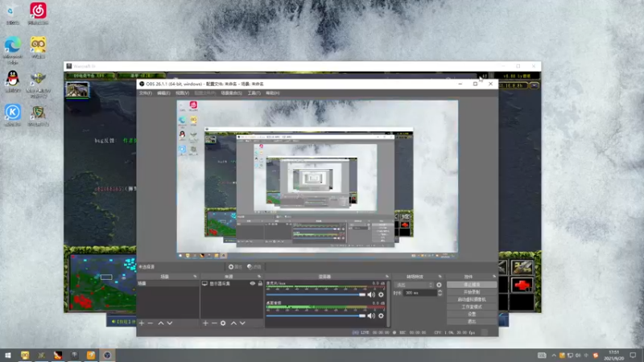The height and width of the screenshot is (362, 644).
Task: Pop out the Controls dock panel
Action: click(x=494, y=277)
